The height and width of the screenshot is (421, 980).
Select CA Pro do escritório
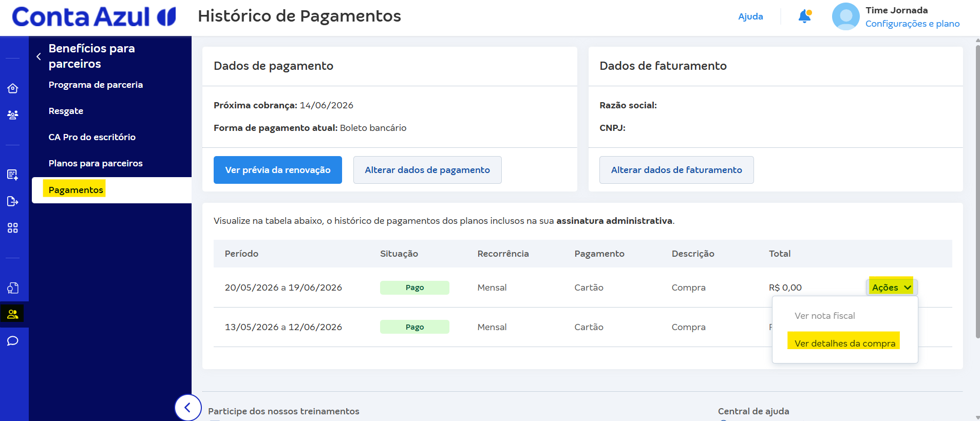click(92, 137)
